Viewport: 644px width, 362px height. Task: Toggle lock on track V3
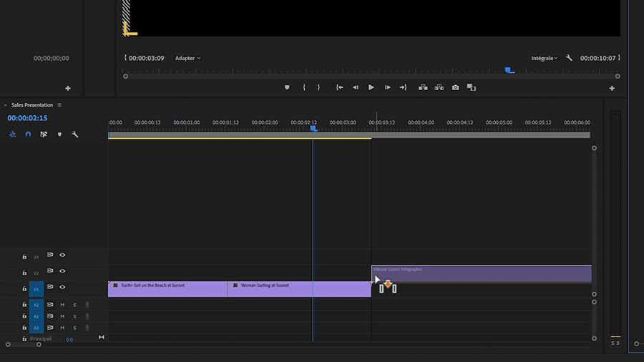[24, 257]
